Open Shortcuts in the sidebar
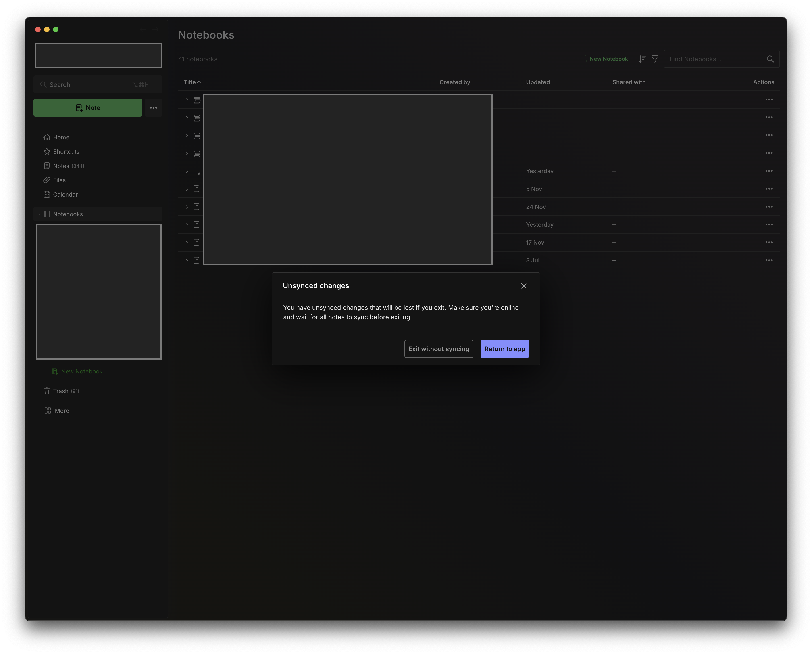812x654 pixels. 66,151
